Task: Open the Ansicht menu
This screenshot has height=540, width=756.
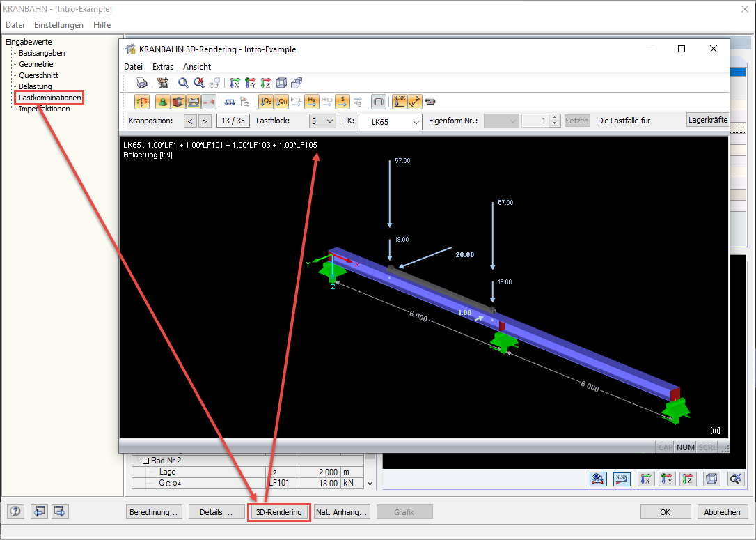Action: click(x=197, y=67)
